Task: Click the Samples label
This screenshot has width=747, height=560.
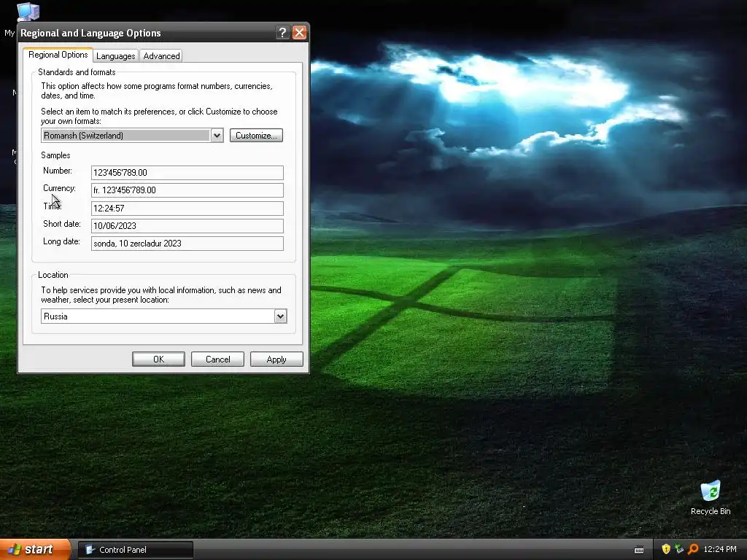Action: (55, 155)
